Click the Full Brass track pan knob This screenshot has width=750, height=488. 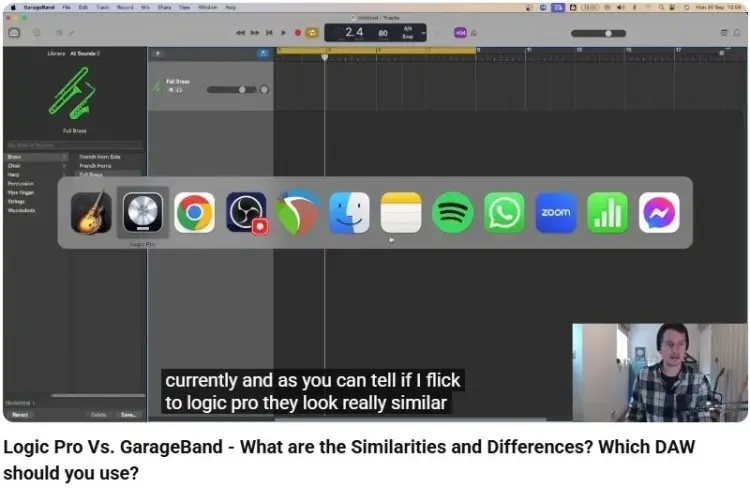(264, 90)
